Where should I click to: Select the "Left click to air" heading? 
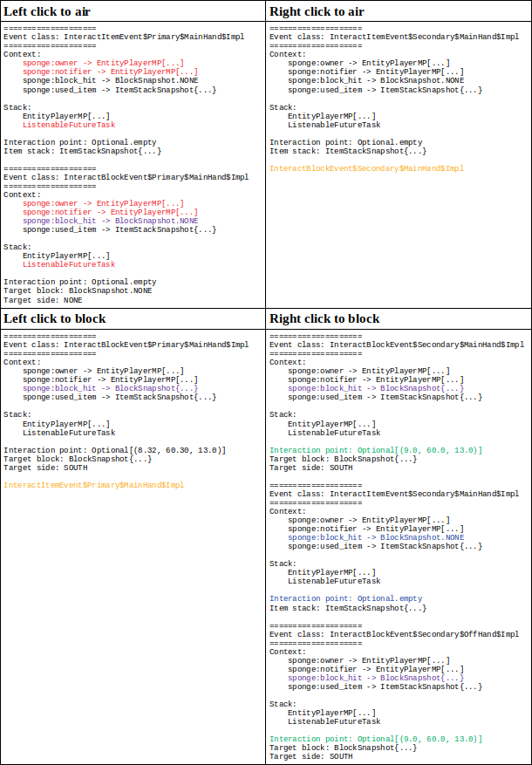tap(47, 11)
